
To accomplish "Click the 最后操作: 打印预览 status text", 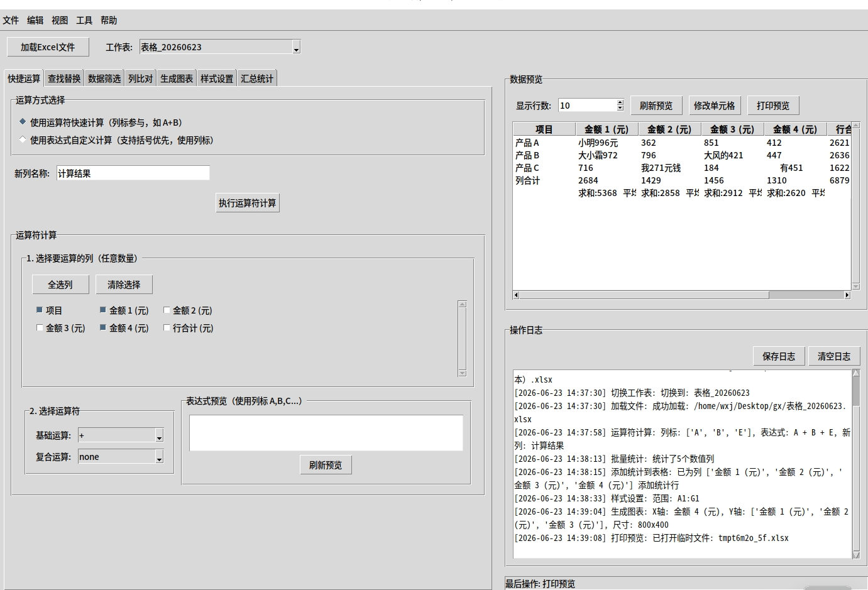I will (540, 584).
